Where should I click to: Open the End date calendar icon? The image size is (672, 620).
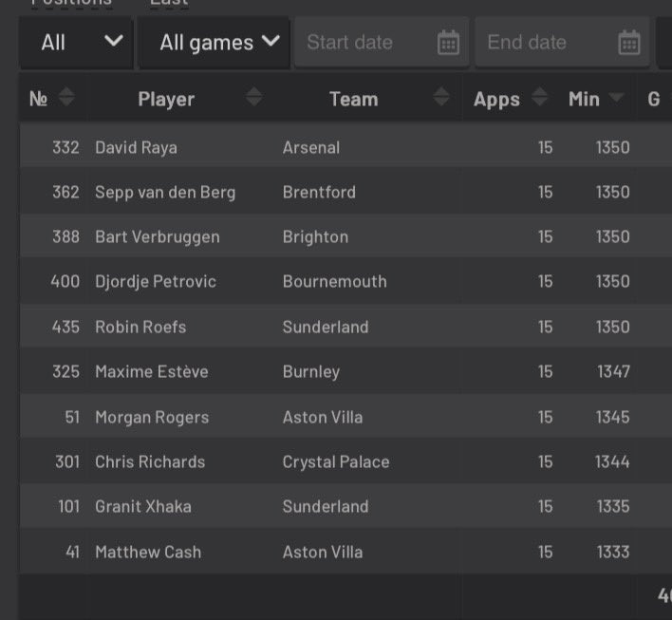coord(629,43)
